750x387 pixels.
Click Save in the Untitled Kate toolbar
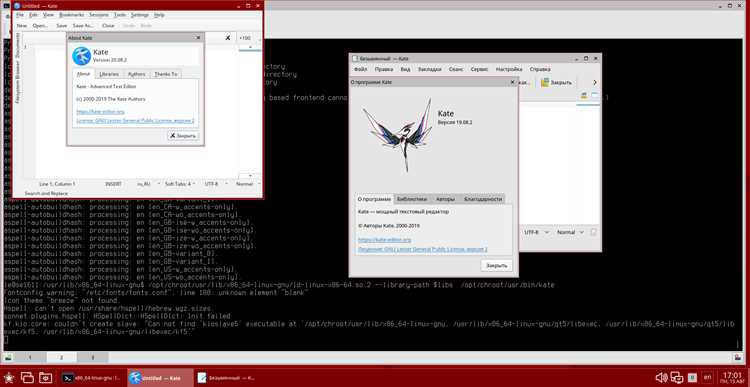(x=62, y=25)
